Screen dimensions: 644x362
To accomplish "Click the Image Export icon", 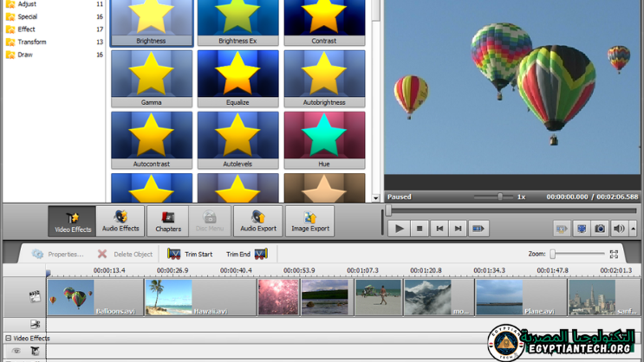I will (309, 221).
